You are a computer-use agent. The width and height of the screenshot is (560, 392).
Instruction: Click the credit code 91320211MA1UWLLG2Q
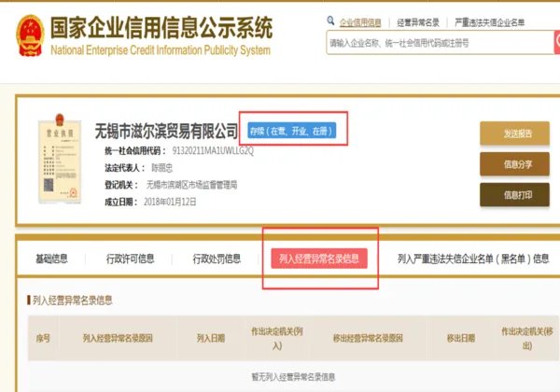pyautogui.click(x=213, y=150)
